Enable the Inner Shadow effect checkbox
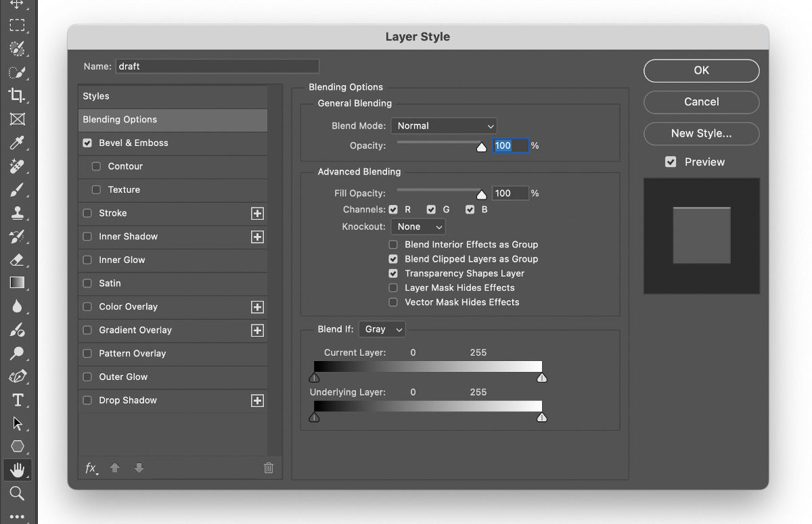The height and width of the screenshot is (524, 812). pyautogui.click(x=87, y=237)
